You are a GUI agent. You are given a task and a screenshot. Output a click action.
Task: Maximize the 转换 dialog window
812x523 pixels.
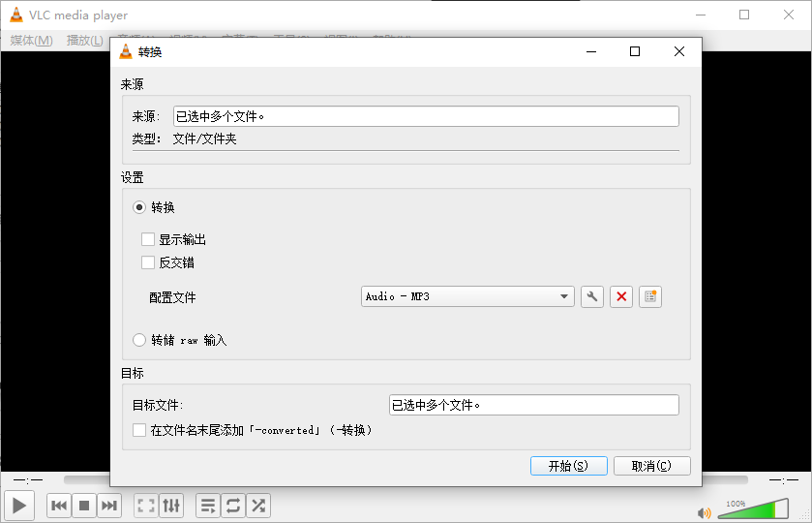[634, 51]
